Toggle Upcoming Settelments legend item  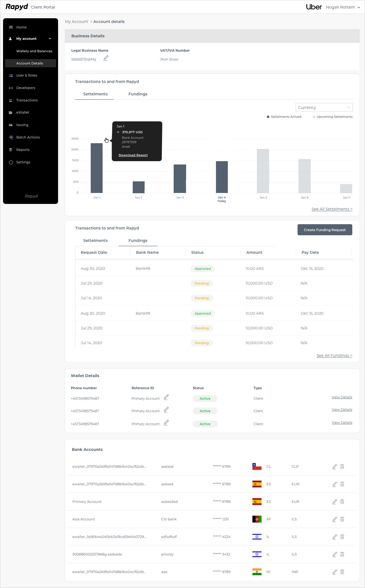pyautogui.click(x=333, y=117)
